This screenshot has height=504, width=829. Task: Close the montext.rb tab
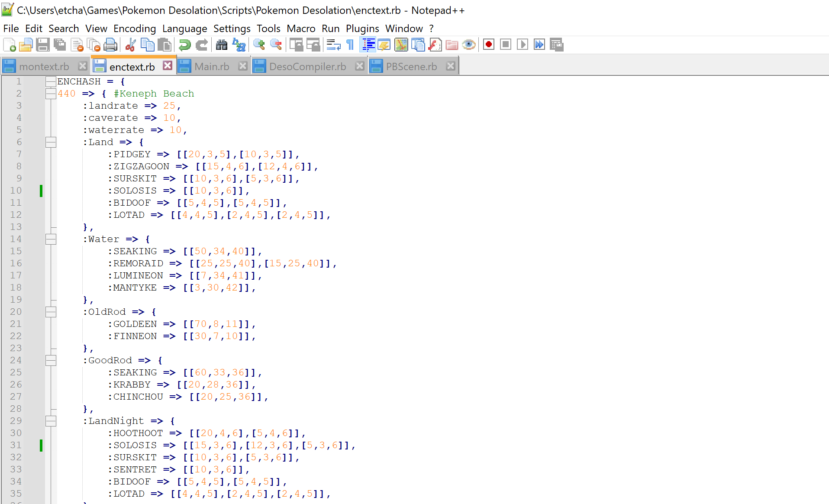coord(83,66)
